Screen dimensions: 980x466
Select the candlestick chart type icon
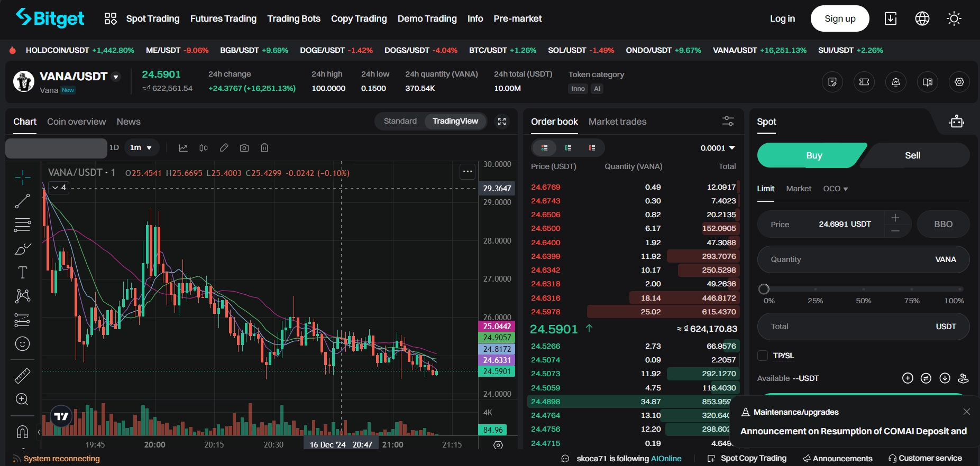pos(204,148)
